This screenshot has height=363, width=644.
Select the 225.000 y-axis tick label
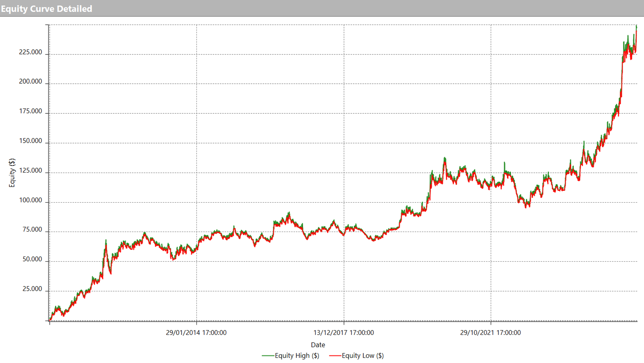click(30, 52)
